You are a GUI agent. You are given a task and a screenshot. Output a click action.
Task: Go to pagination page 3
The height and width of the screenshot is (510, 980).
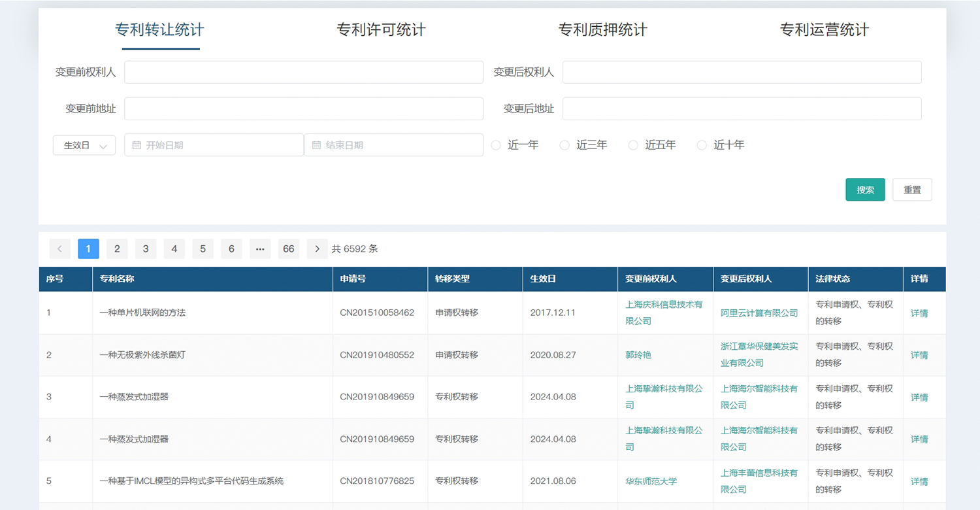[x=146, y=248]
